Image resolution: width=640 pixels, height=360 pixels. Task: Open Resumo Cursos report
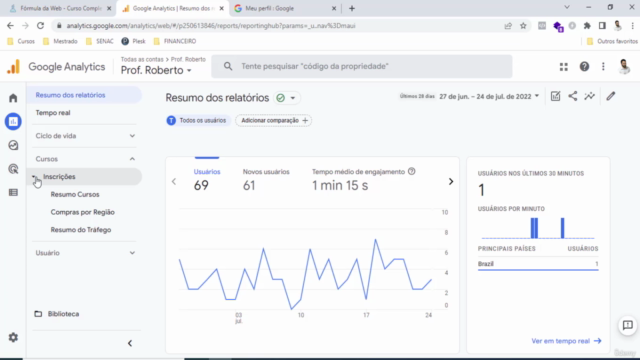pyautogui.click(x=75, y=194)
